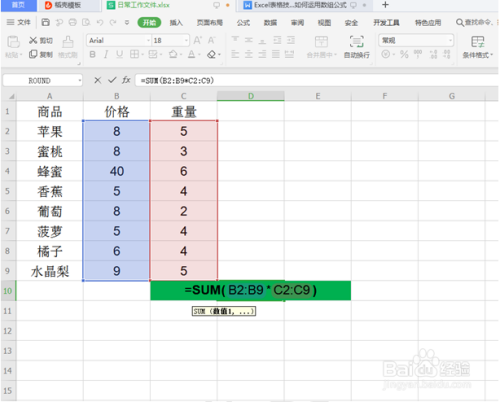
Task: Switch to the 页面布局 ribbon tab
Action: coord(210,22)
